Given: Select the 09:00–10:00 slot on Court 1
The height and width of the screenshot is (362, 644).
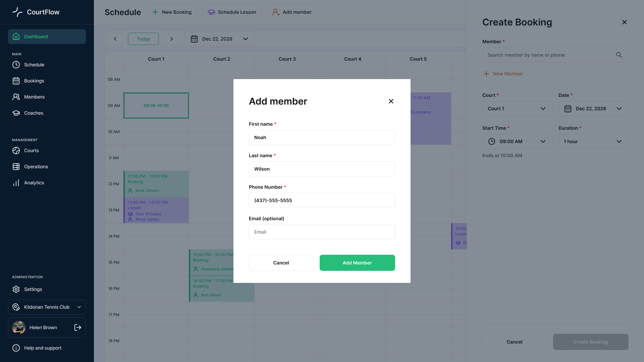Looking at the screenshot, I should click(x=156, y=106).
